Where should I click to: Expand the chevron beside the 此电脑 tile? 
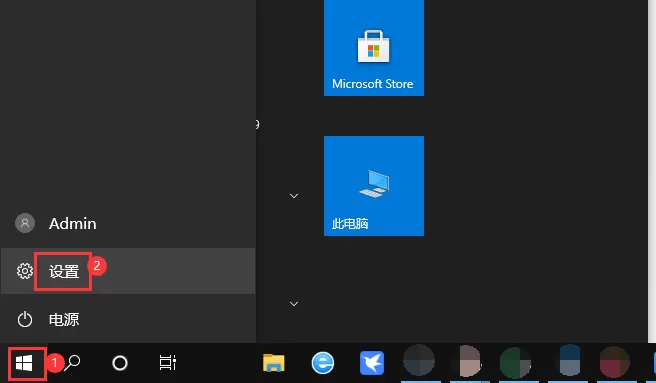tap(294, 196)
